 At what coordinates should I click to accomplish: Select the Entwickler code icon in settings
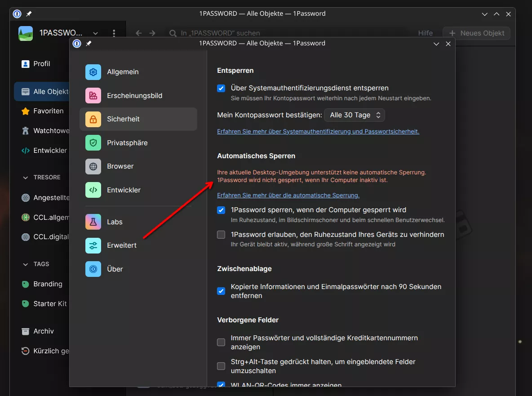(93, 190)
